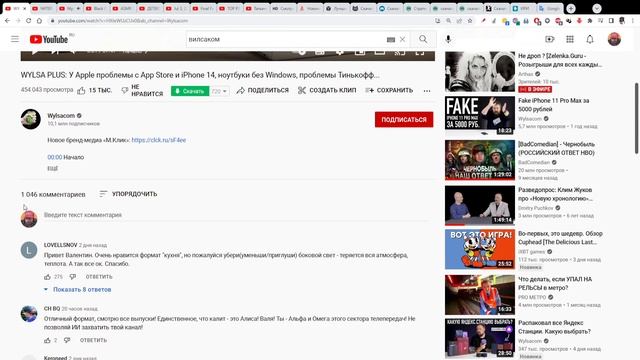Reply to the LOVELLSNOV comment
This screenshot has width=640, height=360.
(x=99, y=277)
